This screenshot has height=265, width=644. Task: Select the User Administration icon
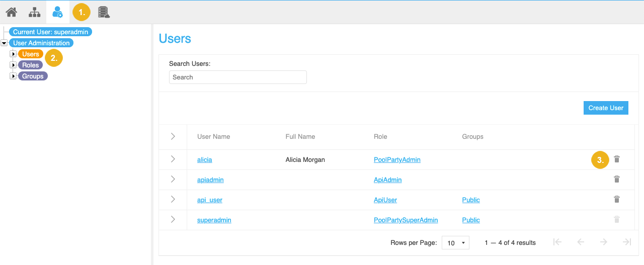pos(58,12)
